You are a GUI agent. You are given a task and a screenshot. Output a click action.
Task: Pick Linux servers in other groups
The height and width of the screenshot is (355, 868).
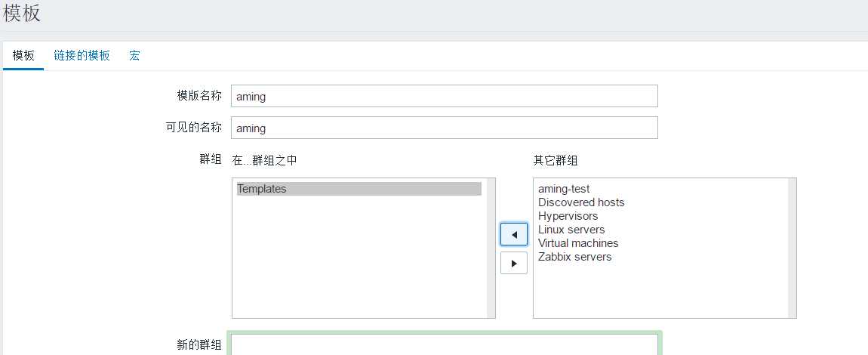coord(571,230)
